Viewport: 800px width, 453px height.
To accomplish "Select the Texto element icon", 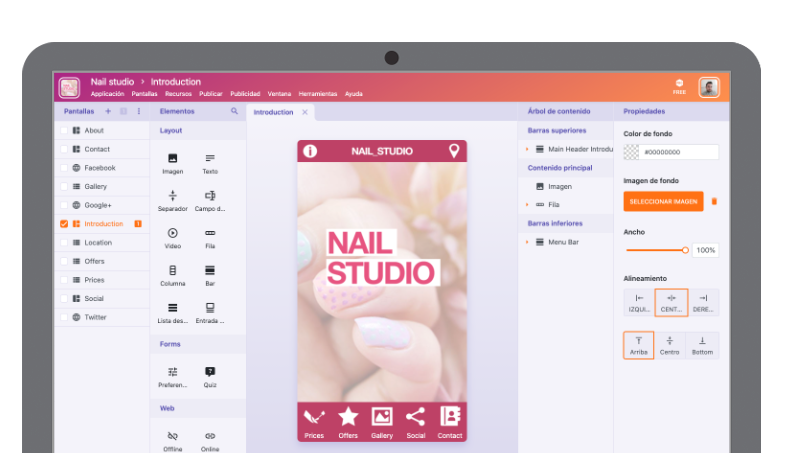I will click(210, 158).
